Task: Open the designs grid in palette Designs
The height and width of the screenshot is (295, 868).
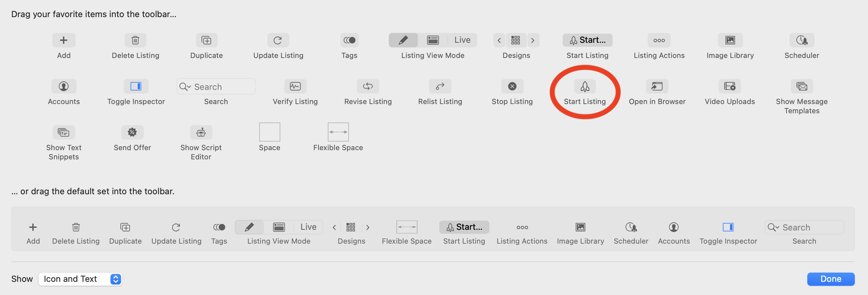Action: (516, 40)
